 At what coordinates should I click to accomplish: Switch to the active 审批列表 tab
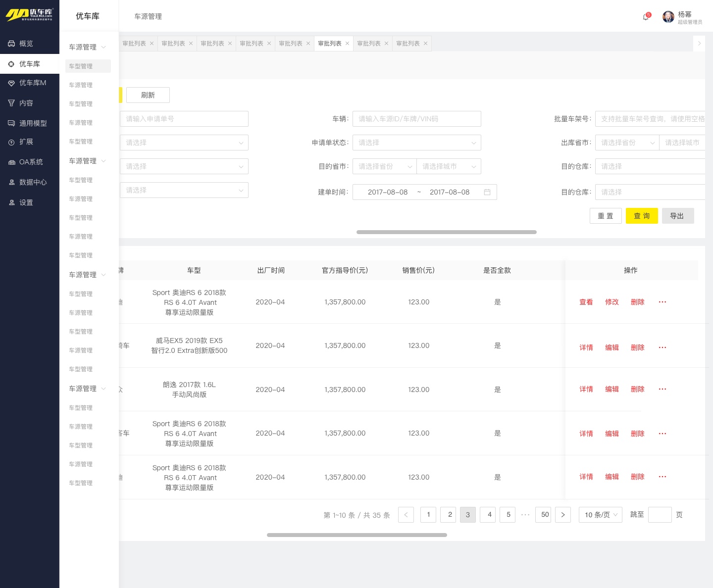(330, 44)
